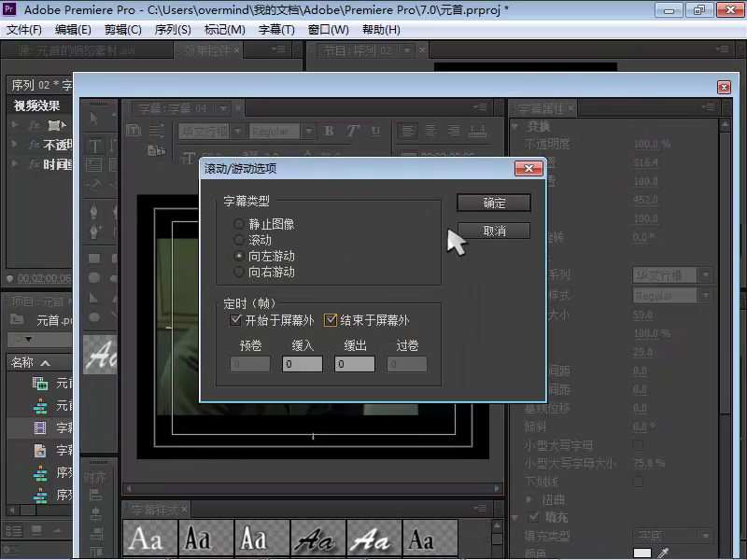Viewport: 747px width, 560px height.
Task: Open the 字幕(T) menu
Action: pyautogui.click(x=276, y=30)
